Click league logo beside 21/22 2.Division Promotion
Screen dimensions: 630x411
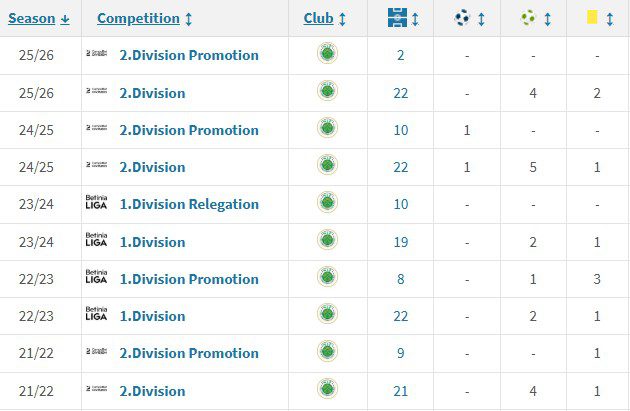[96, 353]
